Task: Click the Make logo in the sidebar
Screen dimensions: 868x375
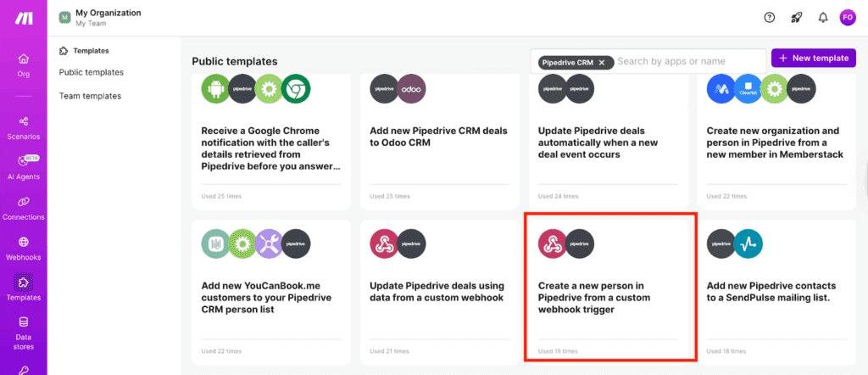Action: pyautogui.click(x=23, y=19)
